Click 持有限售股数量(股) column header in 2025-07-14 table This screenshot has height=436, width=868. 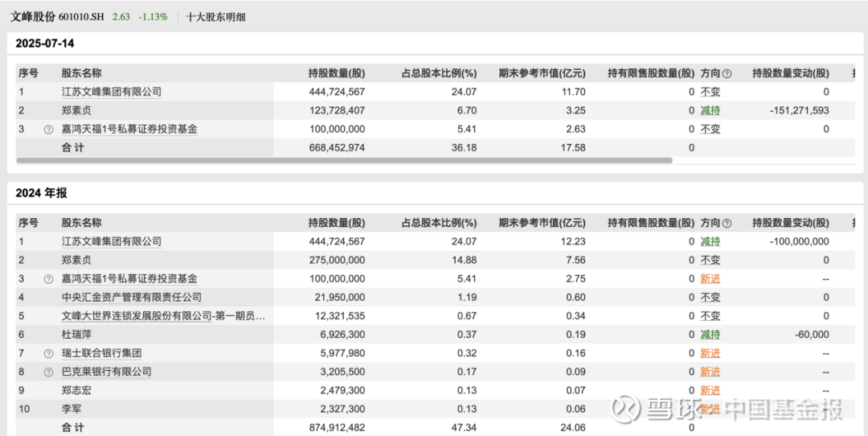[x=650, y=73]
